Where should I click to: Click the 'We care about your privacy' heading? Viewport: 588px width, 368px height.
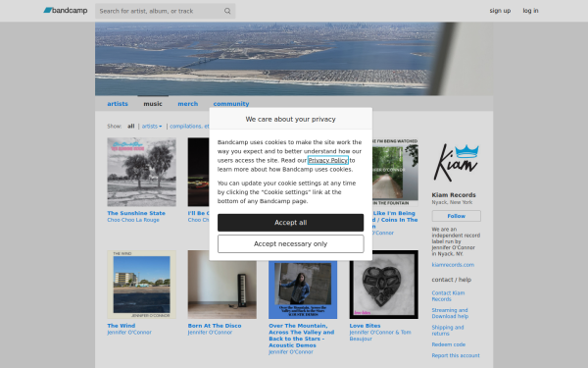point(291,119)
